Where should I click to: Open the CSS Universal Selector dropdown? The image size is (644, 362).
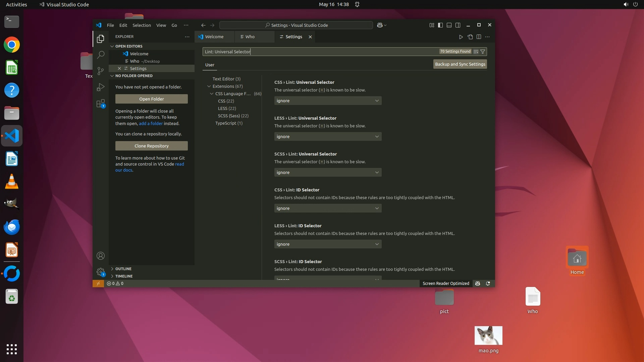328,101
